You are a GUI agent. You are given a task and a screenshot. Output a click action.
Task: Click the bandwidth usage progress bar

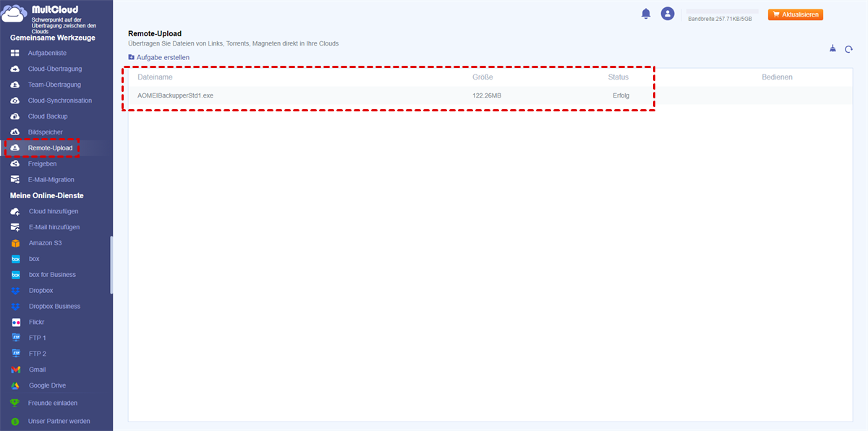click(722, 12)
